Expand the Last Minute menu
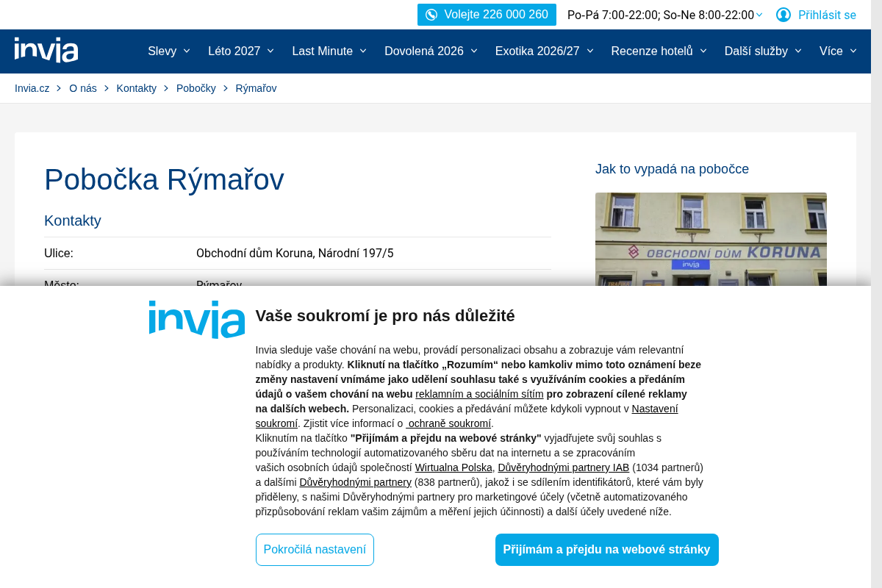Image resolution: width=882 pixels, height=588 pixels. 329,51
